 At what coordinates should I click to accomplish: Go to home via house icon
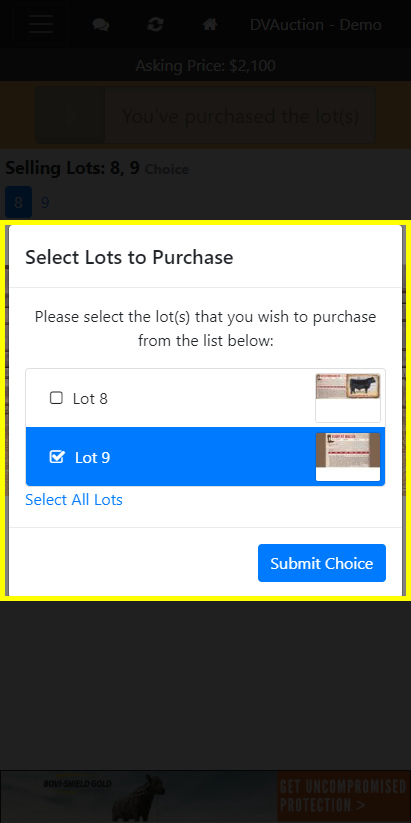pyautogui.click(x=210, y=25)
